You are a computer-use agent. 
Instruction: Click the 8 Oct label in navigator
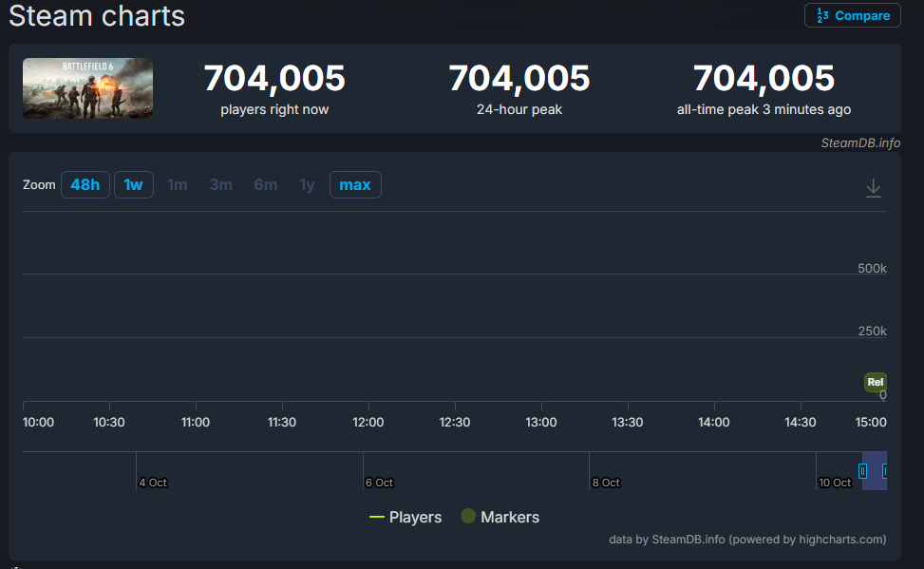[606, 483]
